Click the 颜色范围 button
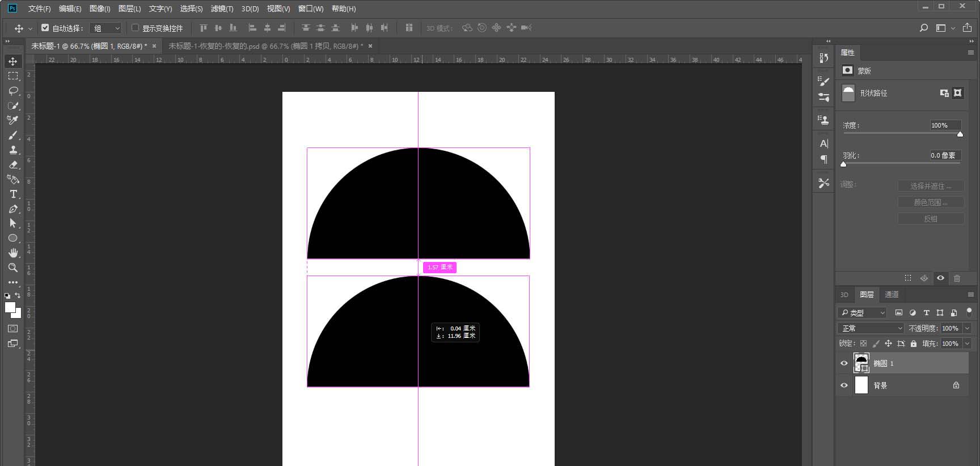This screenshot has width=980, height=466. [931, 202]
